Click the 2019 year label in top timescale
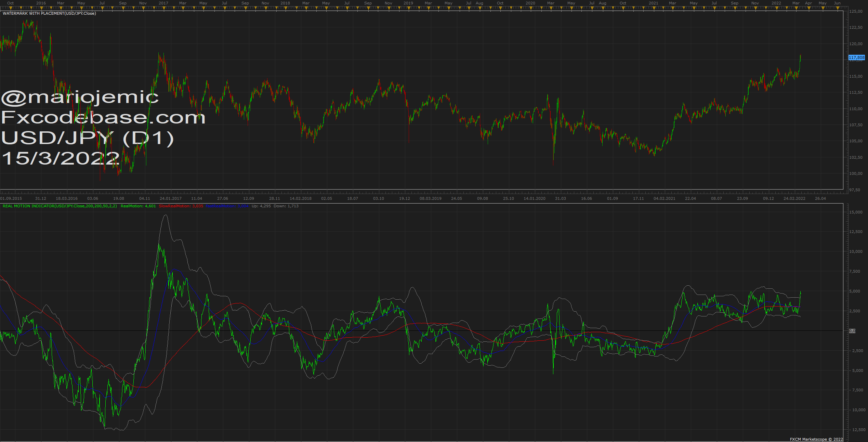Image resolution: width=868 pixels, height=442 pixels. coord(408,3)
